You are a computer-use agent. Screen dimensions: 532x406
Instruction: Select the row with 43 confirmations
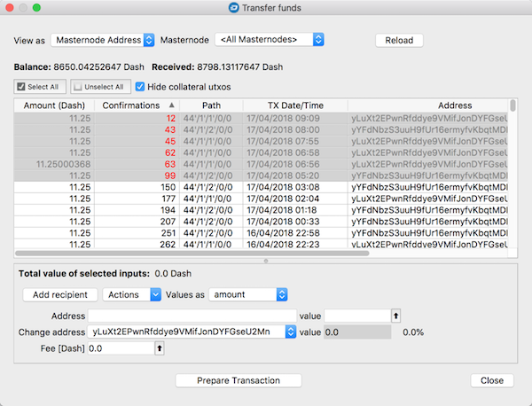point(261,130)
